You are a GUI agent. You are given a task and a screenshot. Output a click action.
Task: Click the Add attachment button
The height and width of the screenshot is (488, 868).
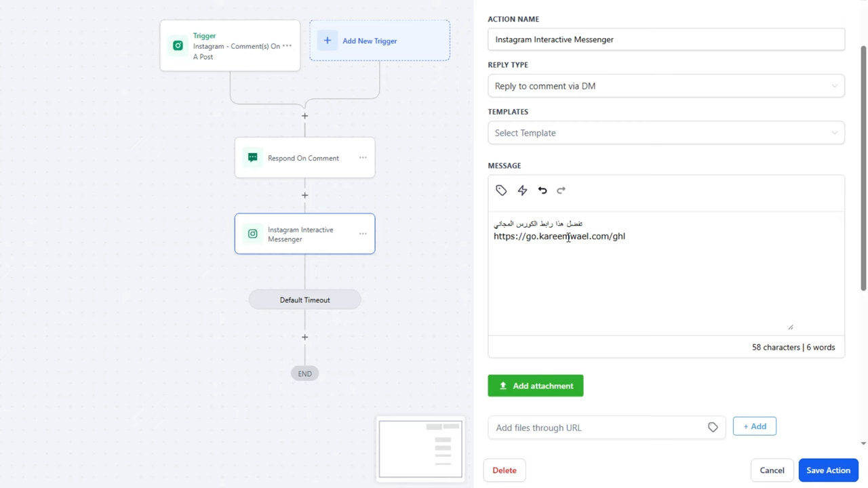point(536,386)
